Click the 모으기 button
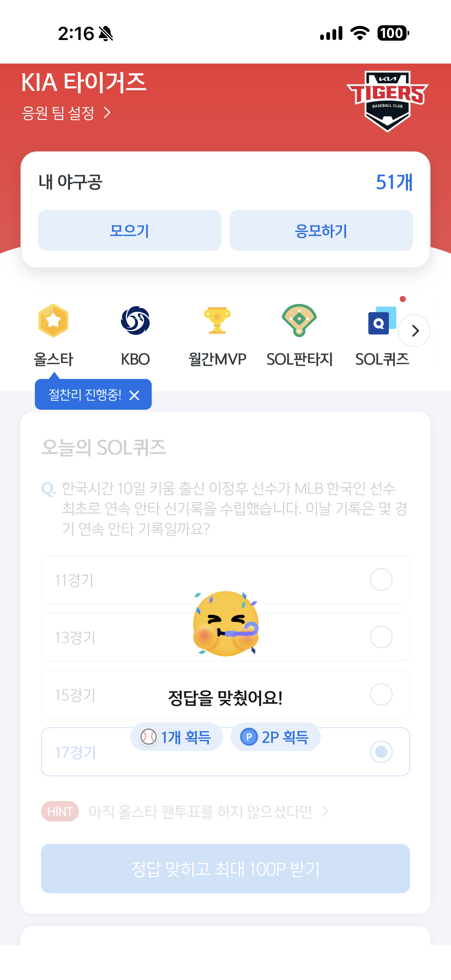 click(130, 230)
